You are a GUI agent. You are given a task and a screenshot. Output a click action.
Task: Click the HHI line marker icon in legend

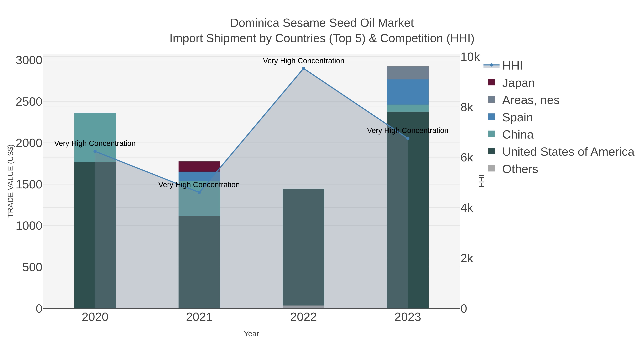492,65
